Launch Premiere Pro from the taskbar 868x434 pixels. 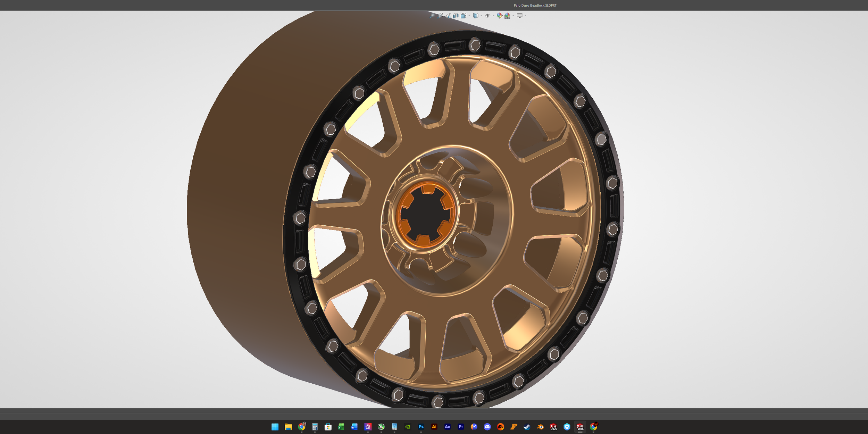(x=461, y=427)
